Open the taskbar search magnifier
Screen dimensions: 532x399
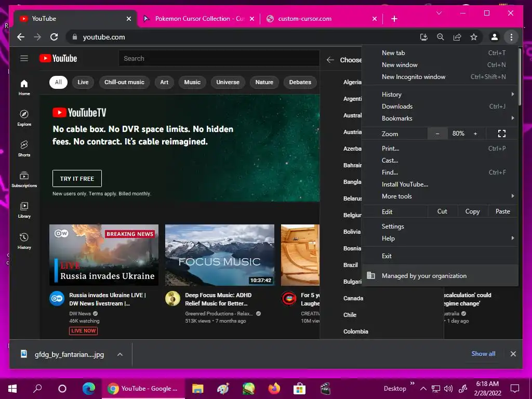point(37,389)
